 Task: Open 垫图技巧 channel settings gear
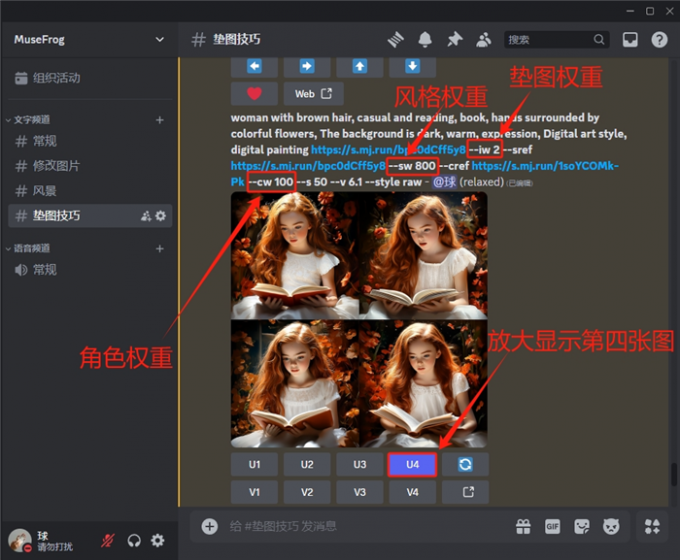point(160,216)
